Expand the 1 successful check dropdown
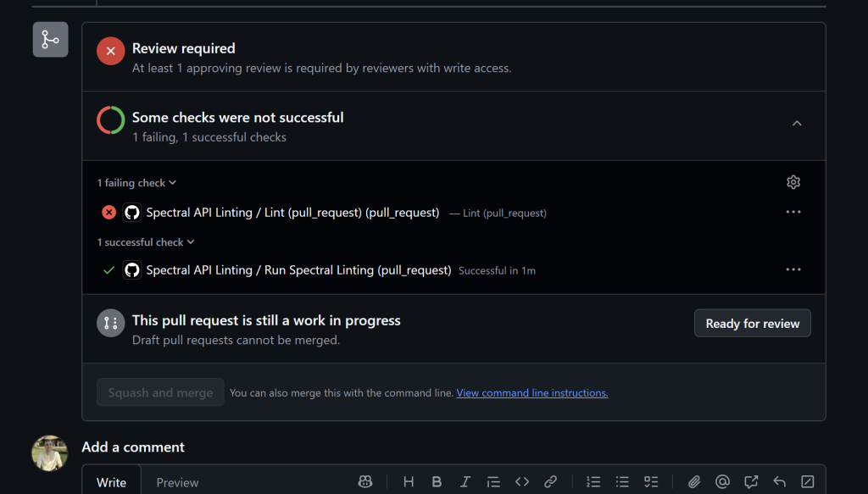This screenshot has width=868, height=494. coord(146,241)
